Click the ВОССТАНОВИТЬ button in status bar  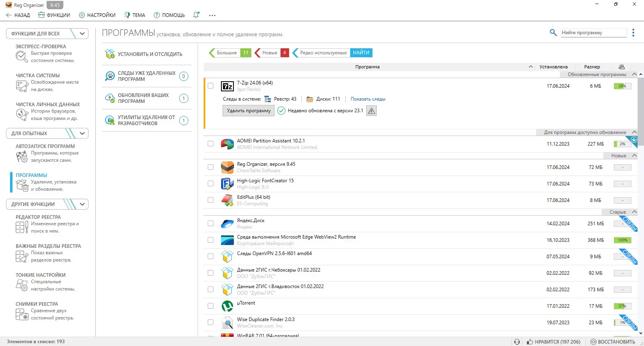coord(613,342)
